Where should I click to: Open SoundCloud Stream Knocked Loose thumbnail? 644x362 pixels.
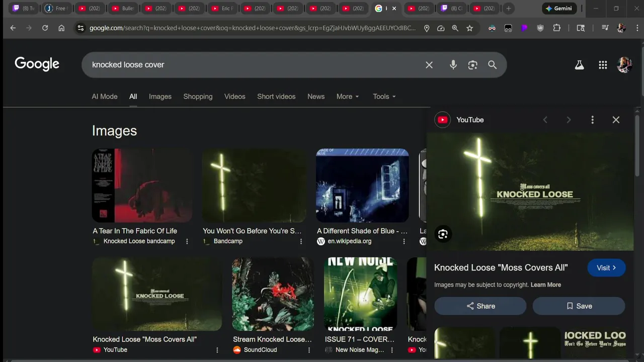[273, 294]
